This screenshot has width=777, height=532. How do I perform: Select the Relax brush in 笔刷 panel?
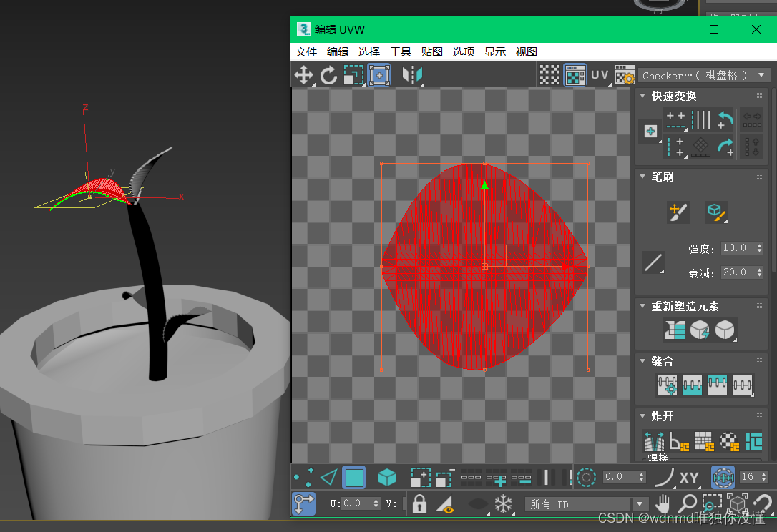click(716, 212)
